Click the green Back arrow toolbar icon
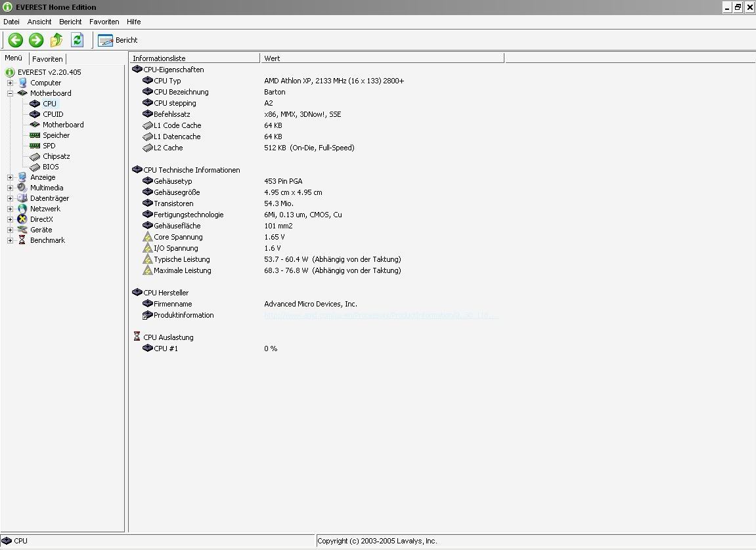 coord(15,40)
